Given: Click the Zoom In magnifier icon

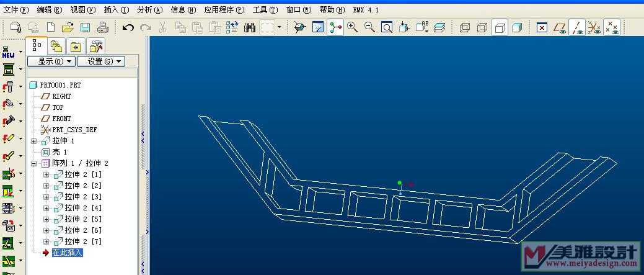Looking at the screenshot, I should coord(352,27).
